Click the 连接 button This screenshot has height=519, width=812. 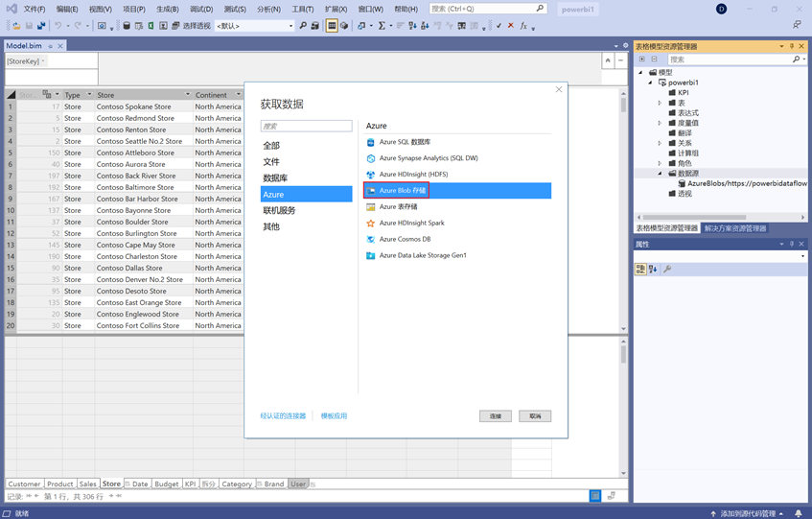tap(495, 416)
